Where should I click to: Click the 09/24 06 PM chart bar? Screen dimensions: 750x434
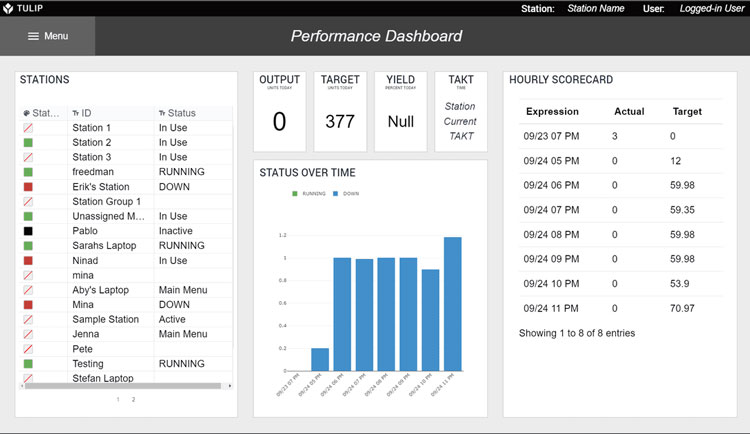click(x=342, y=314)
